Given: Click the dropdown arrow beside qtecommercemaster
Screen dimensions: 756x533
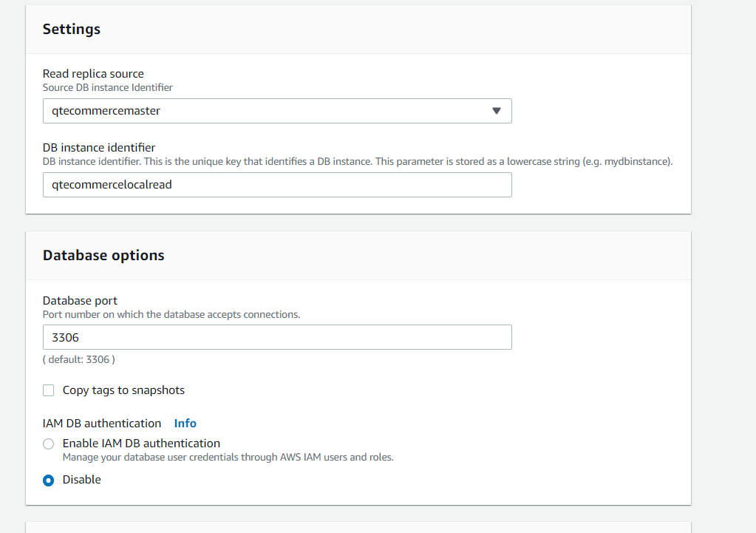Looking at the screenshot, I should pos(496,111).
